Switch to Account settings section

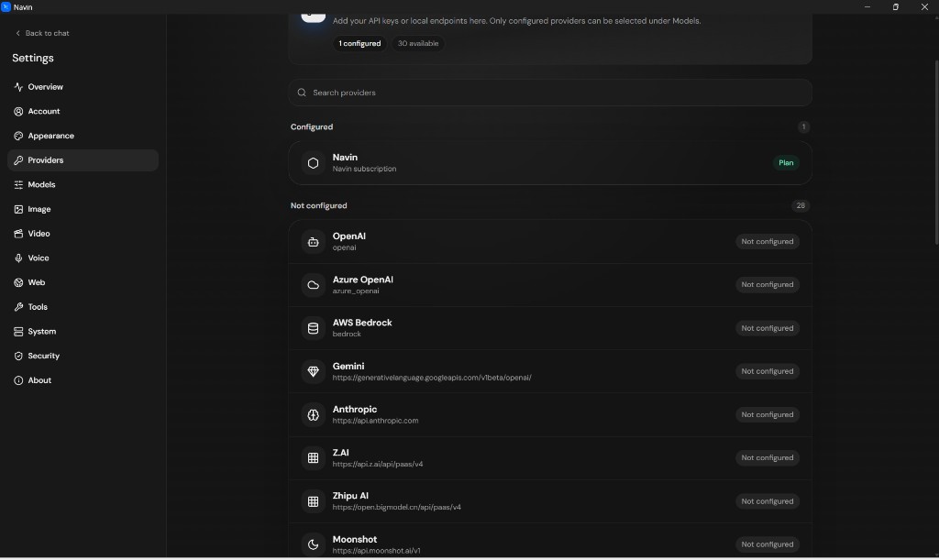pyautogui.click(x=83, y=111)
